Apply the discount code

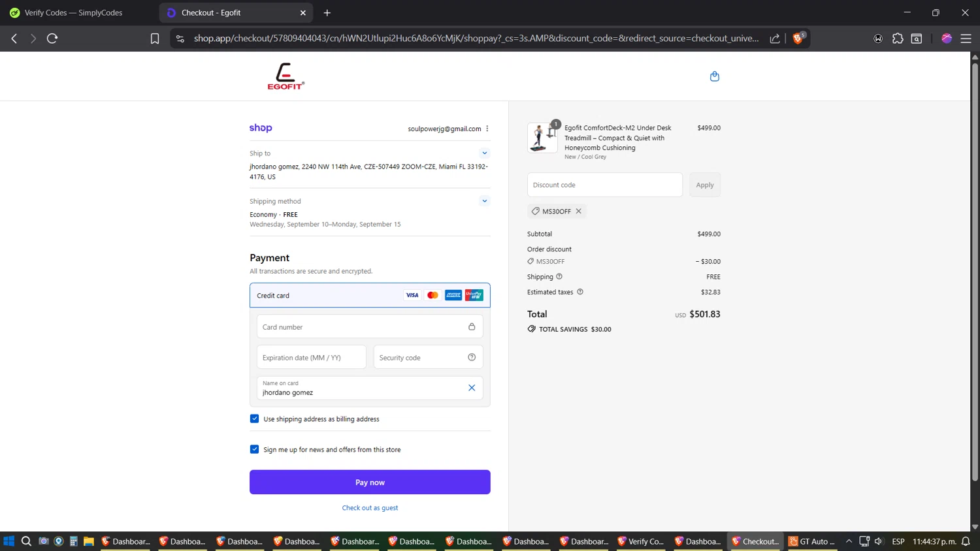(705, 185)
